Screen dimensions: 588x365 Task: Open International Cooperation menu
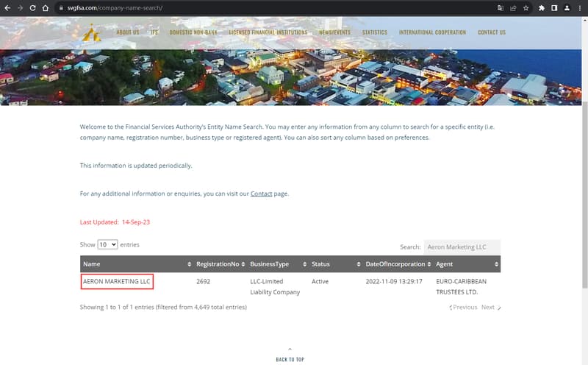pos(432,32)
